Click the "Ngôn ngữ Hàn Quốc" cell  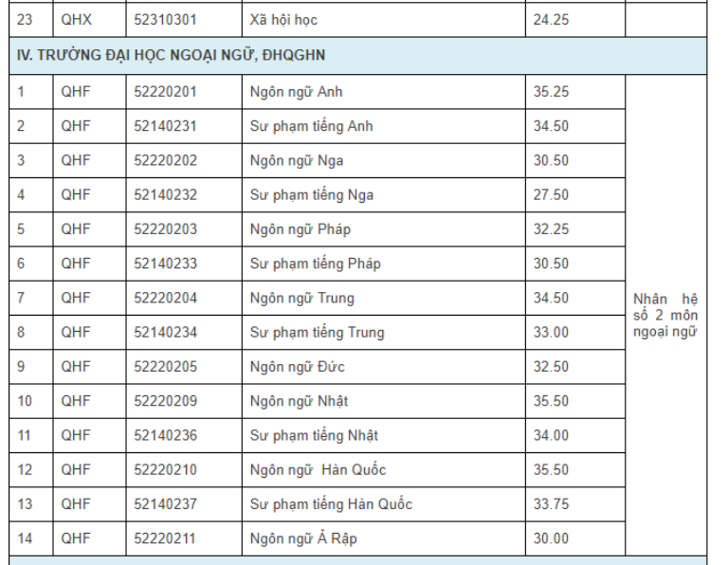click(x=318, y=470)
